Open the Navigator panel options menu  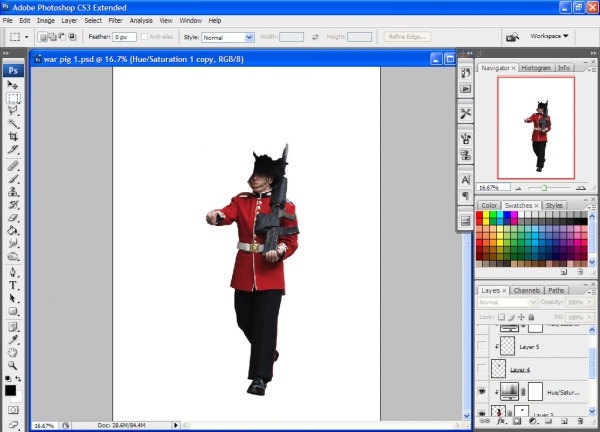592,69
